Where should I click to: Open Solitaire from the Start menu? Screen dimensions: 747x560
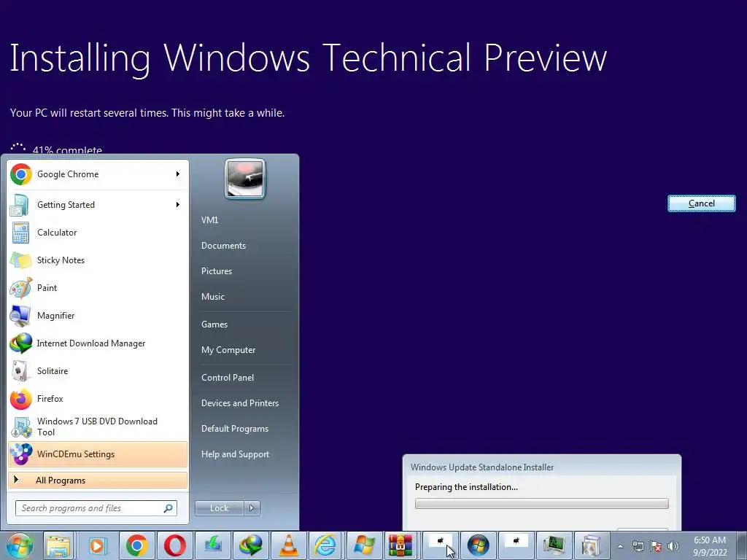tap(98, 371)
